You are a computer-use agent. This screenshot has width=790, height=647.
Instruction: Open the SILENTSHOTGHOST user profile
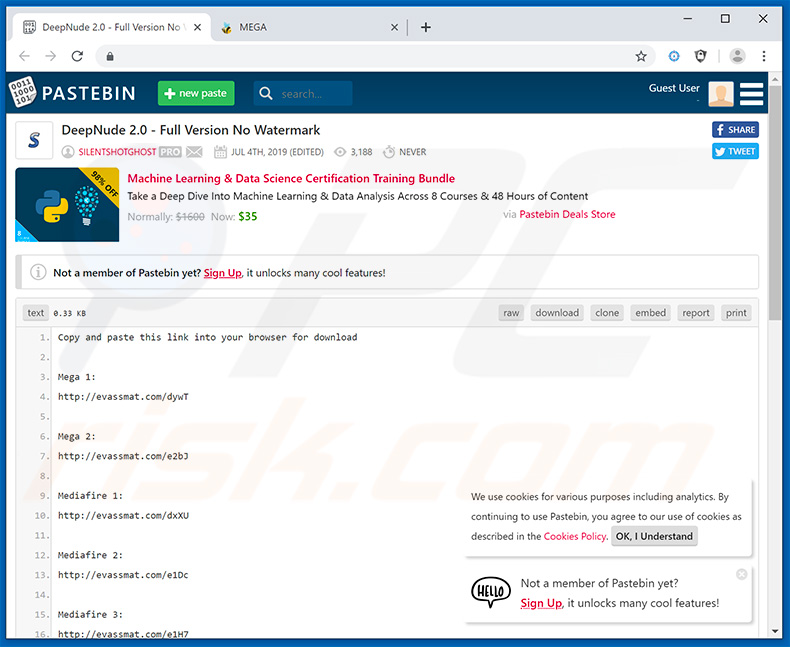tap(117, 152)
